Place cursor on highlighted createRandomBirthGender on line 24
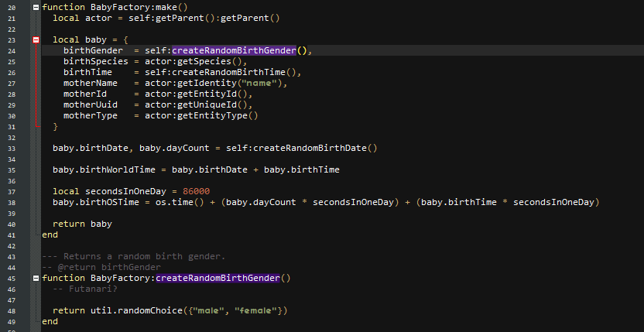644x332 pixels. (234, 50)
